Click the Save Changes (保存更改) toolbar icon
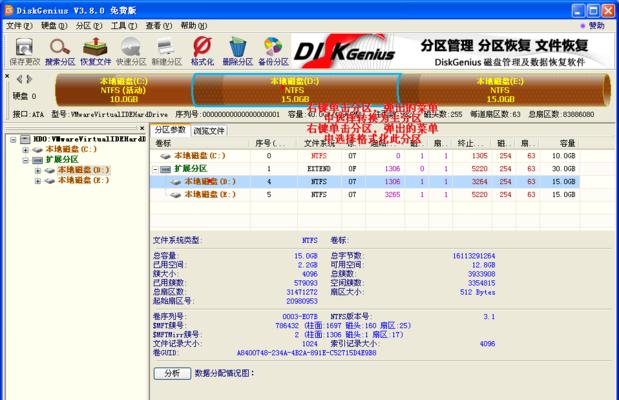This screenshot has width=619, height=400. [x=24, y=51]
